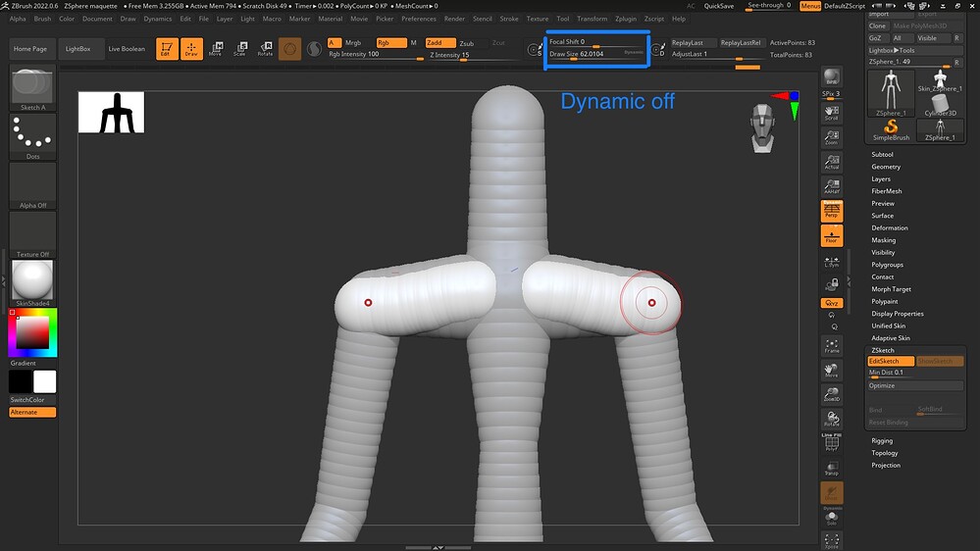Viewport: 980px width, 551px height.
Task: Click the AAHalf icon
Action: (831, 186)
